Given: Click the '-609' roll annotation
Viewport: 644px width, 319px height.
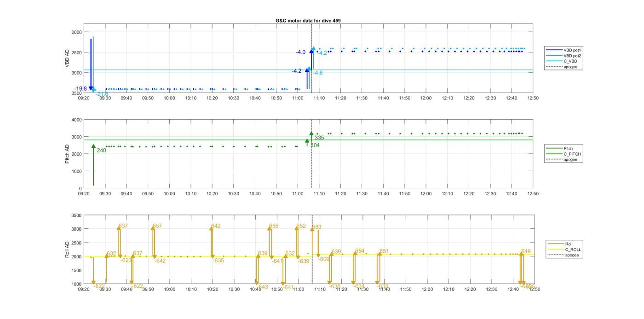Looking at the screenshot, I should tap(324, 259).
